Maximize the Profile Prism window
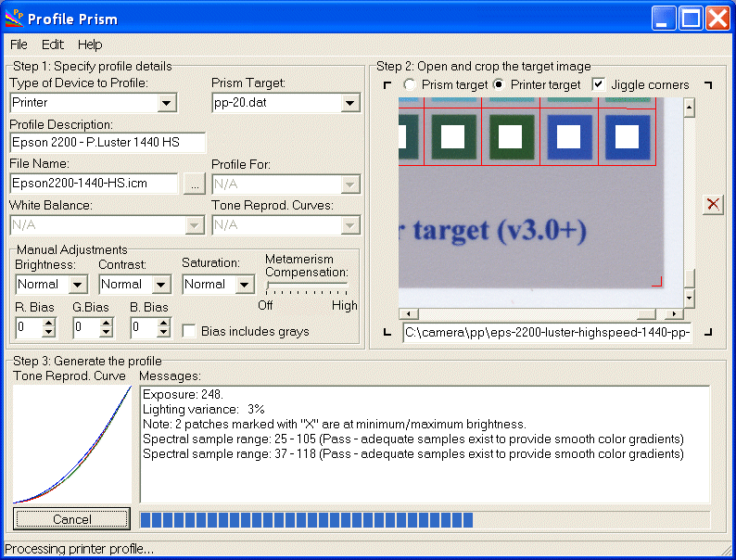Viewport: 736px width, 560px height. (691, 19)
